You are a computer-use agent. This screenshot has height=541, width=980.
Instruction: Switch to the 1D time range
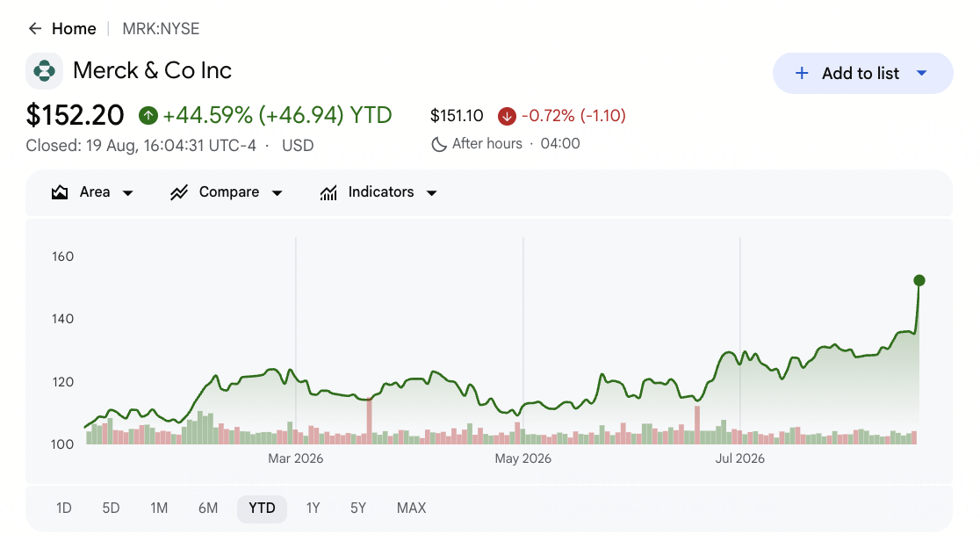64,508
